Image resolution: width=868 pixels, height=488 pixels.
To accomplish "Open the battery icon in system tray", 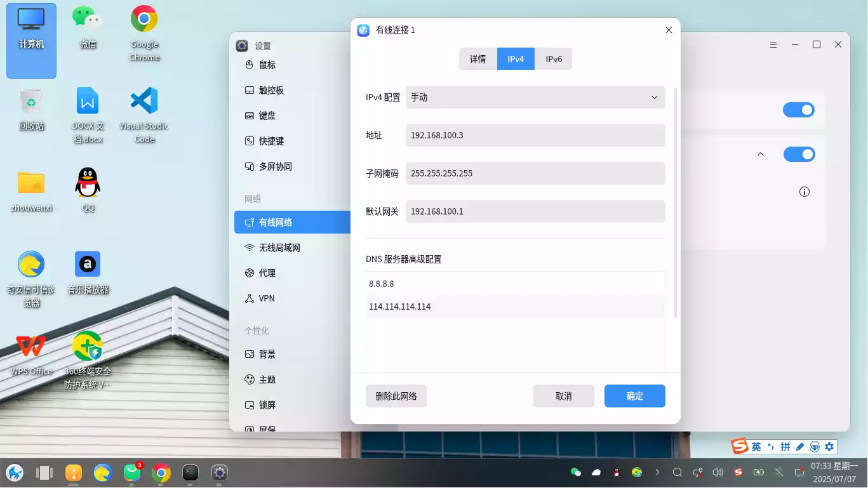I will pyautogui.click(x=759, y=472).
